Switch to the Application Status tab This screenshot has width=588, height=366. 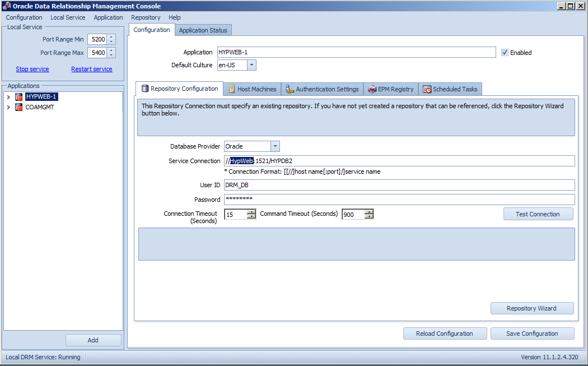[x=202, y=30]
